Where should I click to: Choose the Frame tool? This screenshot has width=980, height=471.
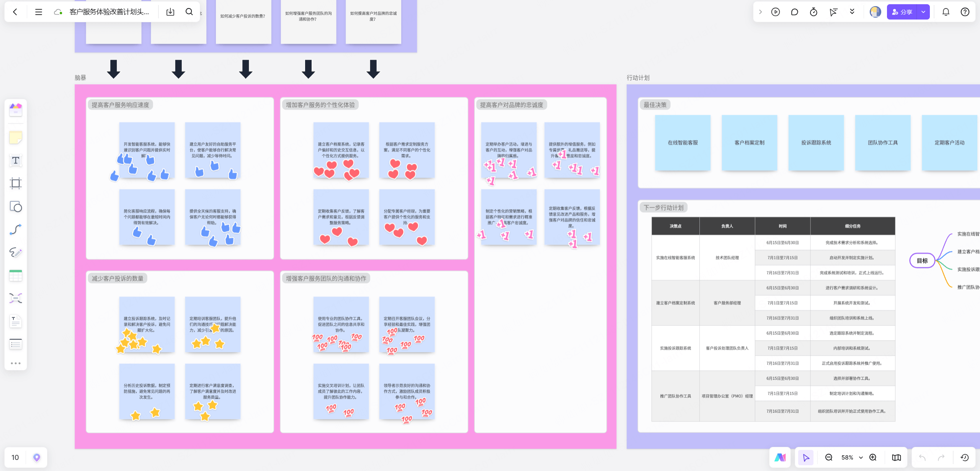click(x=16, y=183)
